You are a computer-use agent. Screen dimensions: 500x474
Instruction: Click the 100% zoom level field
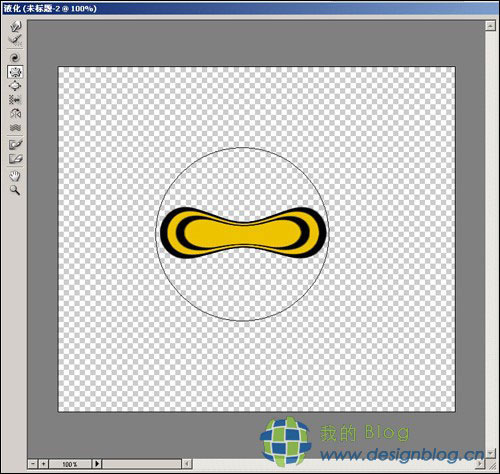pyautogui.click(x=70, y=464)
